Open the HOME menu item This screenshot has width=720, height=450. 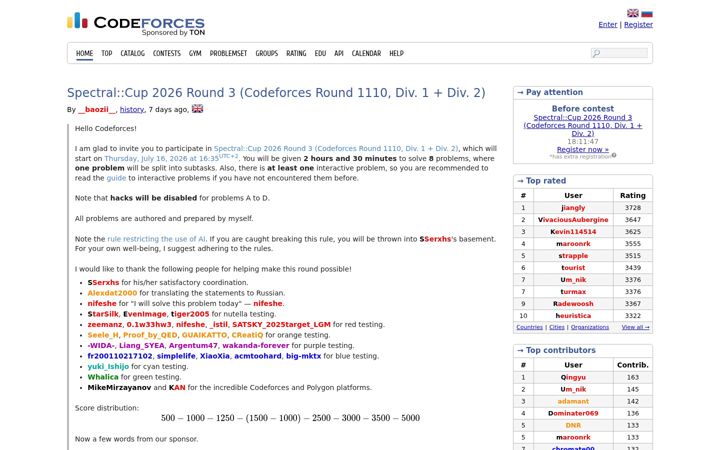tap(84, 53)
